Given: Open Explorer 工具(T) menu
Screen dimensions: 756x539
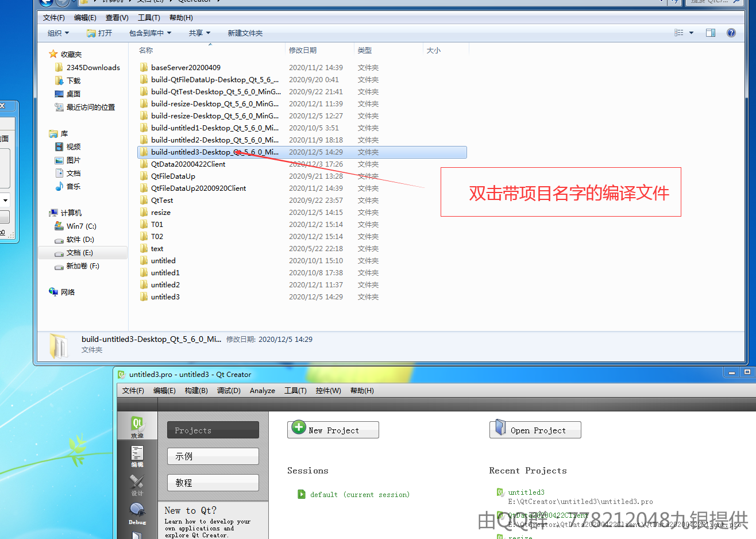Looking at the screenshot, I should (x=149, y=18).
